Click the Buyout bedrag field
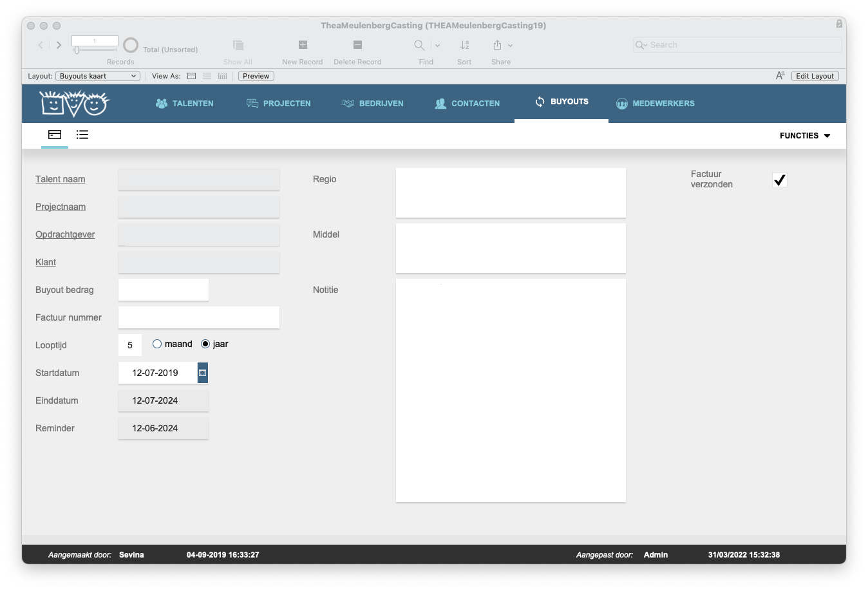 [164, 290]
